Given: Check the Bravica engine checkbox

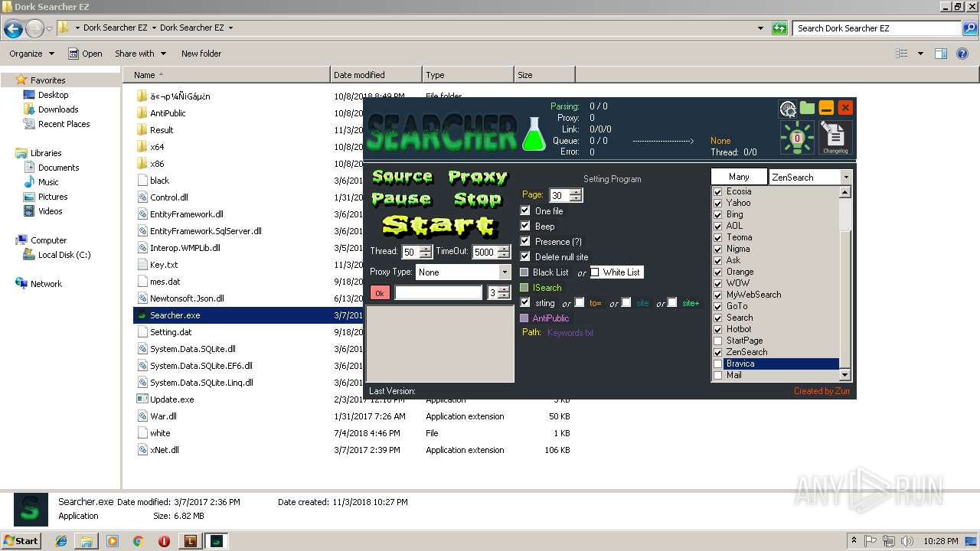Looking at the screenshot, I should tap(718, 364).
